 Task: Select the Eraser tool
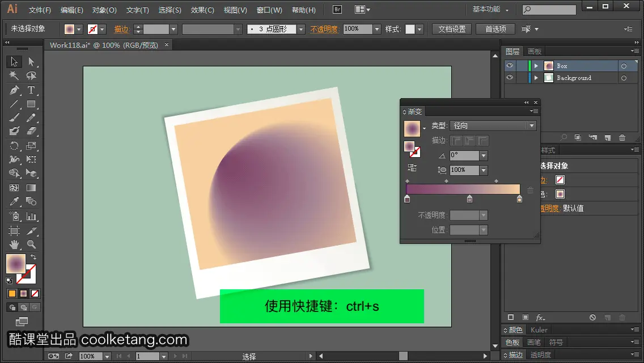coord(31,131)
